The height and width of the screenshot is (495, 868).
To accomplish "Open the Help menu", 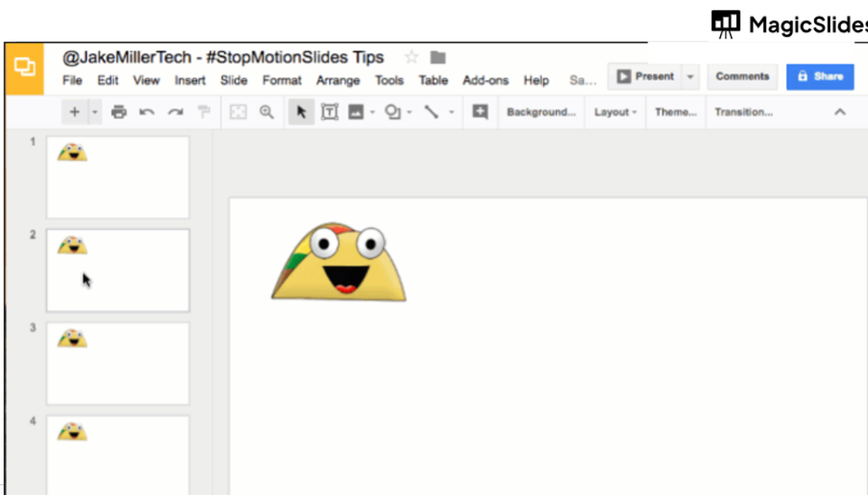I will point(536,80).
